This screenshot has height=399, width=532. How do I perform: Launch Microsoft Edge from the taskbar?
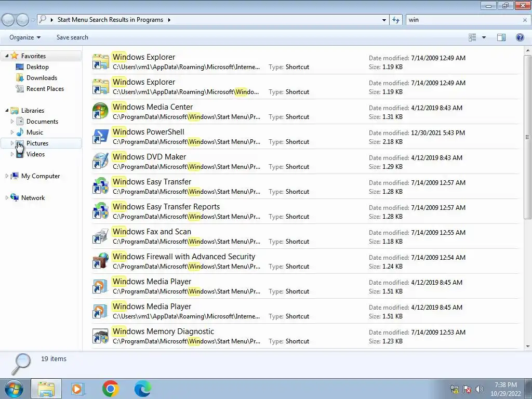pyautogui.click(x=142, y=389)
